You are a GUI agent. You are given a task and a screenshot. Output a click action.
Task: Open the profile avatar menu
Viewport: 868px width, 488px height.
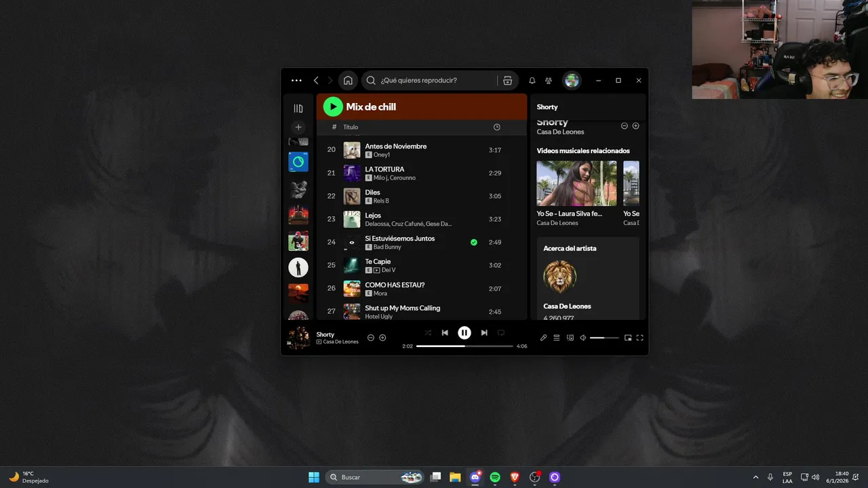(x=572, y=80)
